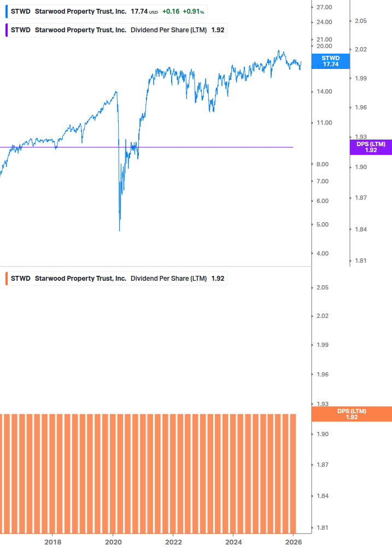This screenshot has height=550, width=392.
Task: Click the blue STWD 17.74 price label
Action: click(331, 61)
